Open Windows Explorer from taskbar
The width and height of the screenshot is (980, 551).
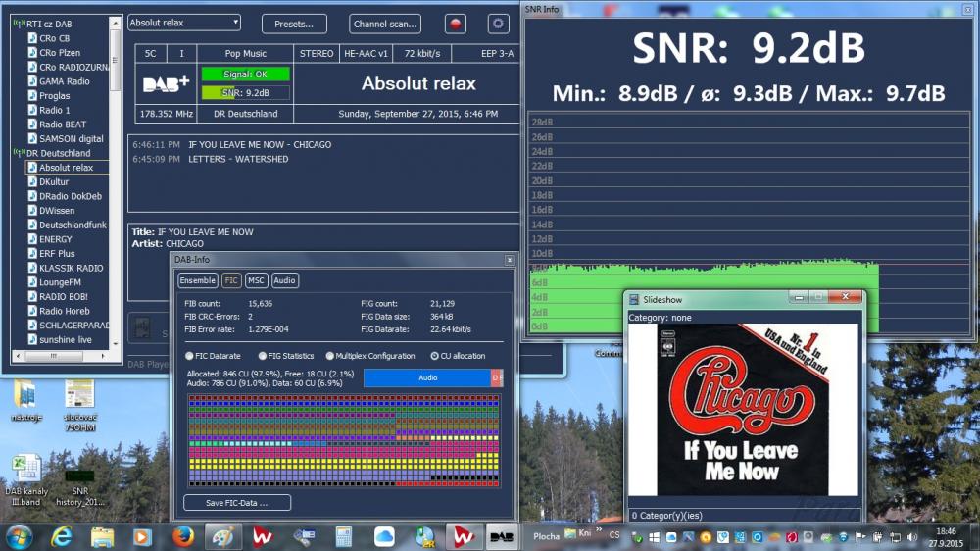point(102,537)
